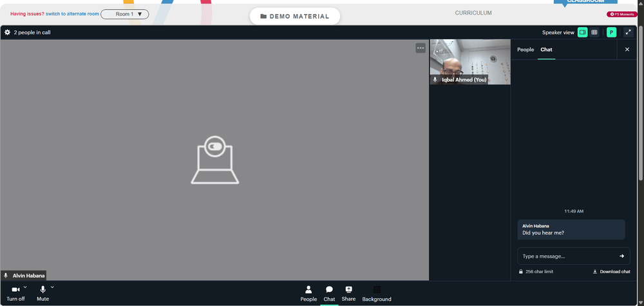Click the PS Moments badge
The image size is (644, 306).
(x=622, y=14)
